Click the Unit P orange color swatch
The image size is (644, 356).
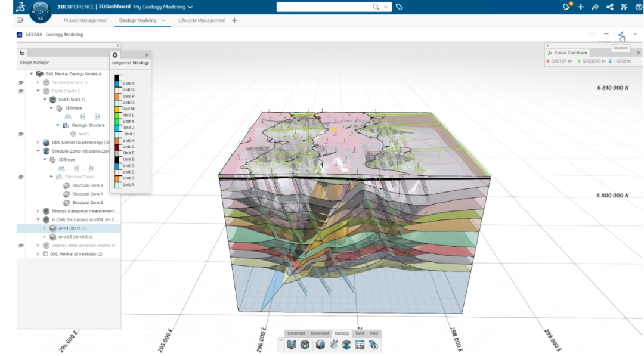tap(118, 96)
